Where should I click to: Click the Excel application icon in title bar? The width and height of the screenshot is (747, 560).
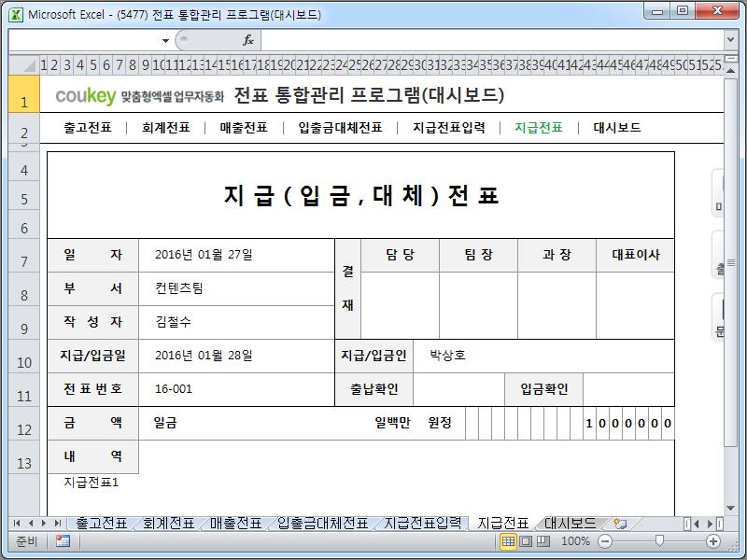pyautogui.click(x=16, y=14)
